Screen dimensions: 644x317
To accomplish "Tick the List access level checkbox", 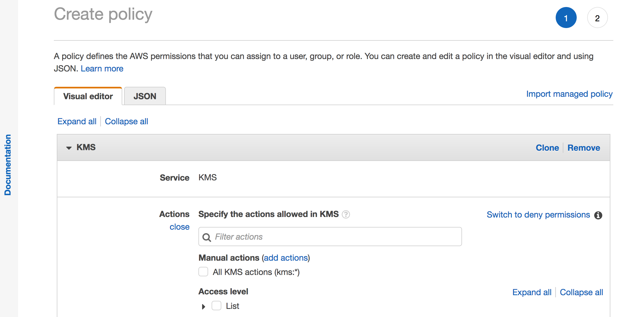I will click(216, 306).
